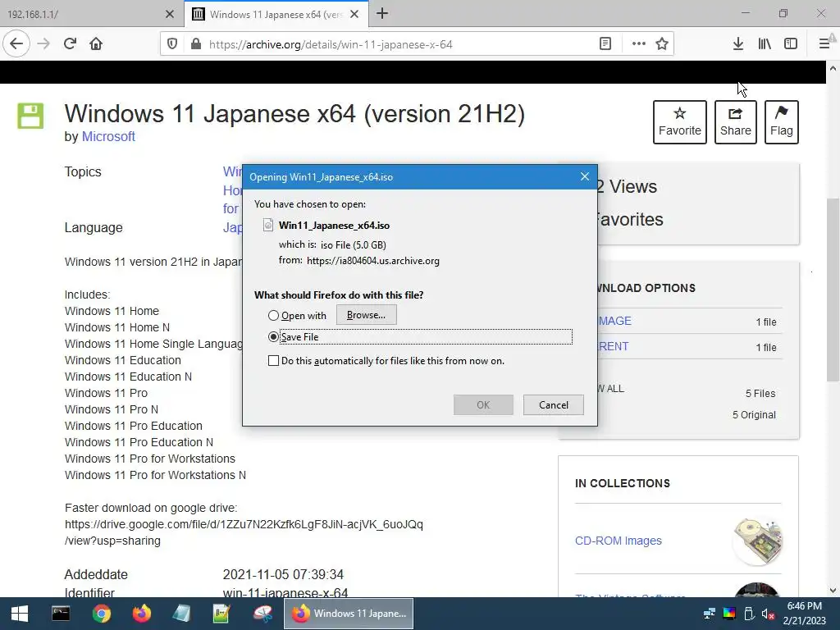
Task: Open network status tray icon
Action: pos(710,614)
